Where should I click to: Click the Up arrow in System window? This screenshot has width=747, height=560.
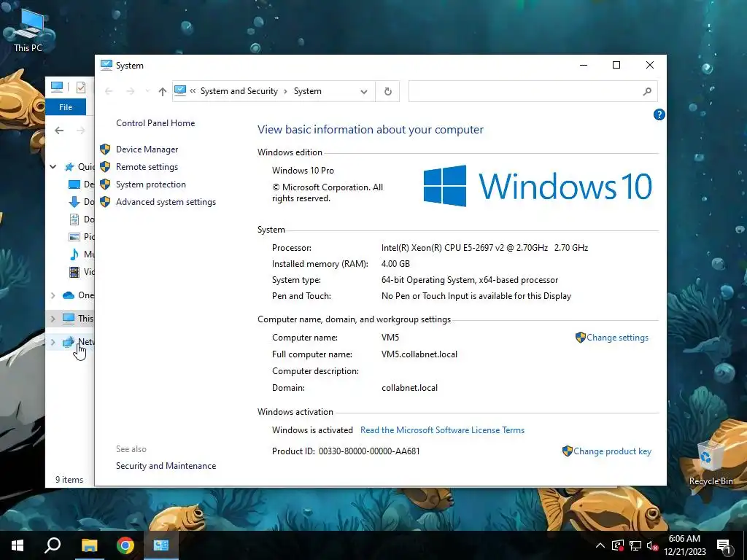coord(163,91)
